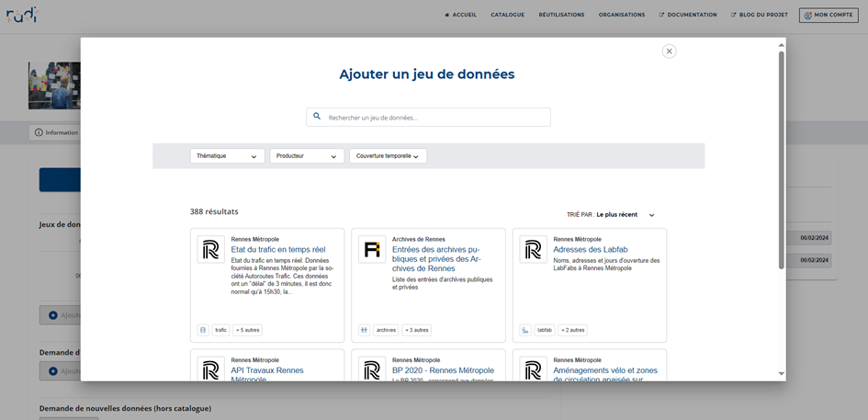Select the archives tag
This screenshot has height=420, width=868.
[386, 330]
